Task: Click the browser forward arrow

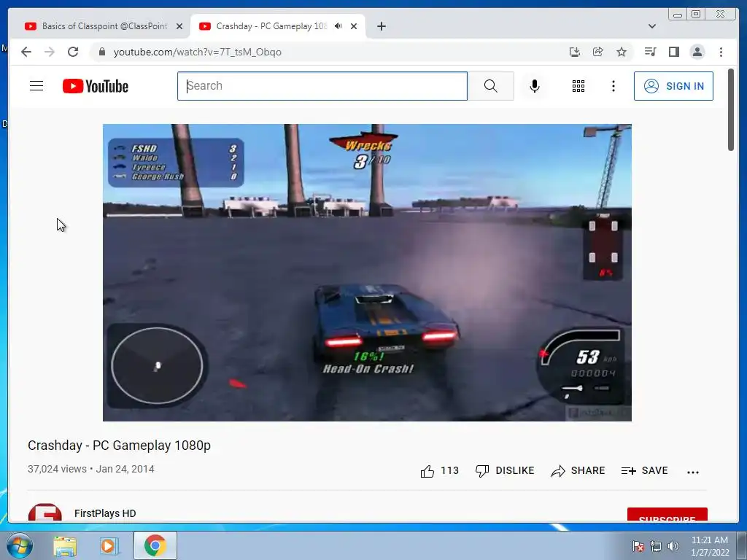Action: pos(50,52)
